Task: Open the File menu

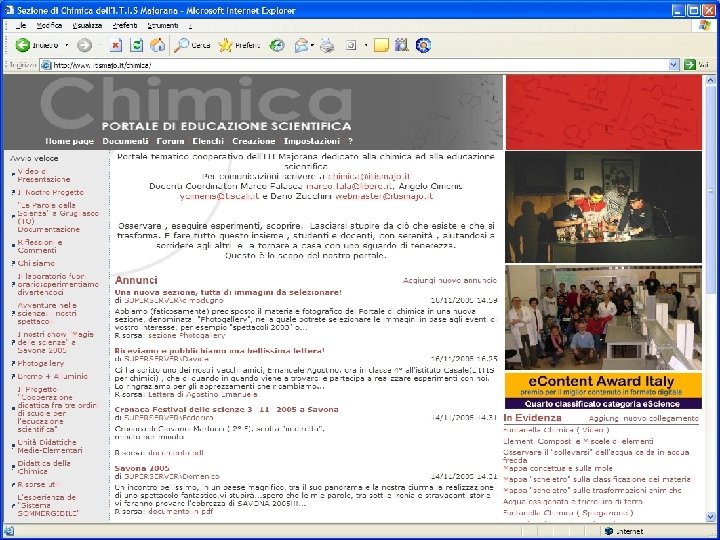Action: tap(22, 25)
